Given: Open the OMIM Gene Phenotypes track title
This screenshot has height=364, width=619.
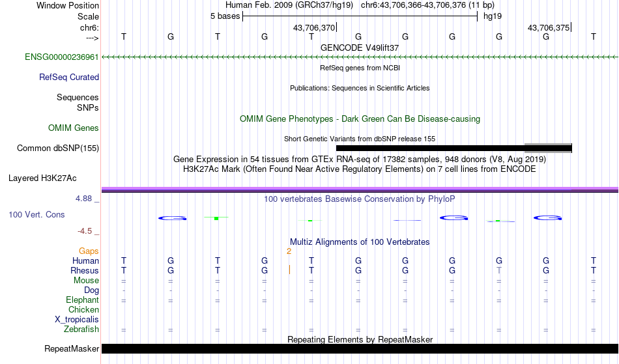Looking at the screenshot, I should coord(360,119).
